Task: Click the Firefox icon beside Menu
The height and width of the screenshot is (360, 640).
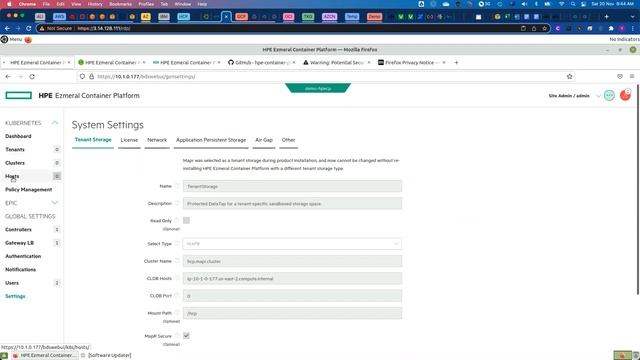Action: tap(28, 40)
